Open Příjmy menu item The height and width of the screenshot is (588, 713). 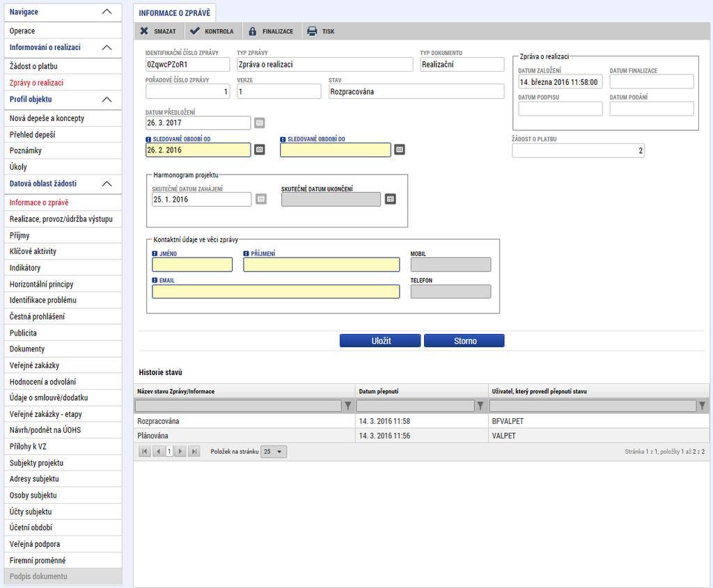coord(63,235)
